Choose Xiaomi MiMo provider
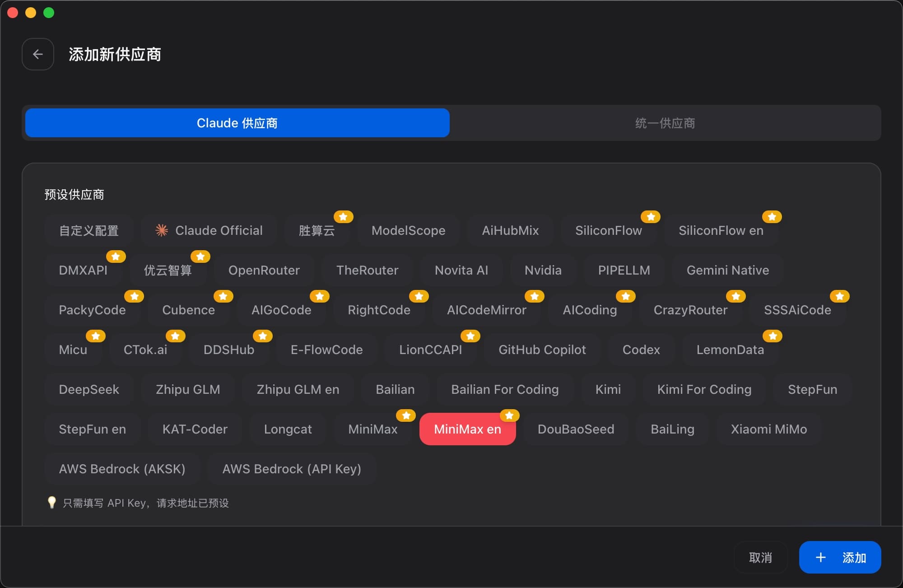Screen dimensions: 903x588 [769, 429]
